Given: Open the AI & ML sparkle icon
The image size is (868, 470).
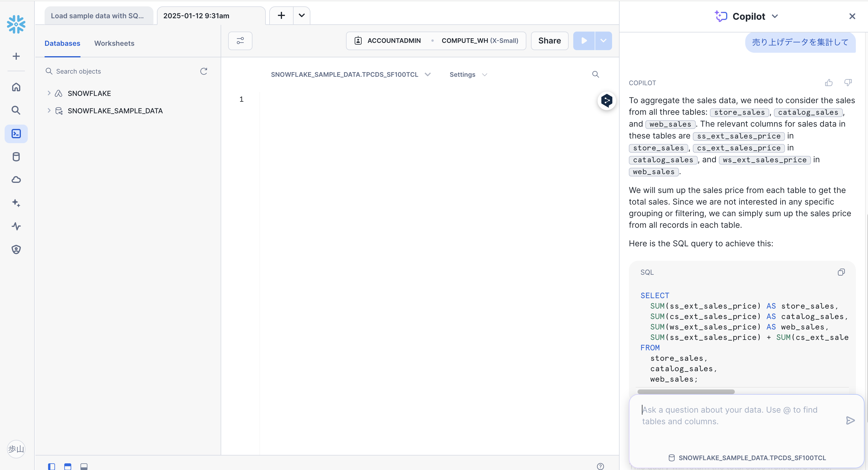Looking at the screenshot, I should click(16, 203).
